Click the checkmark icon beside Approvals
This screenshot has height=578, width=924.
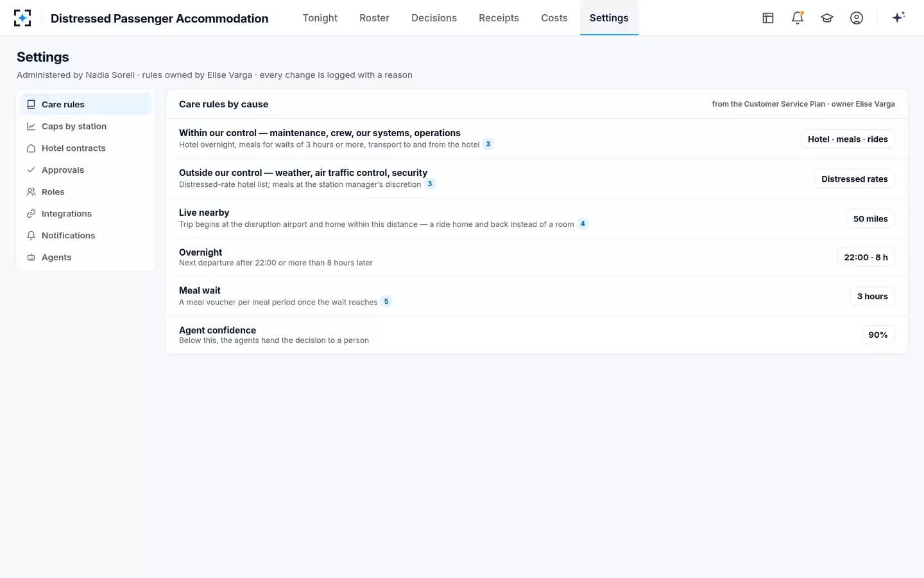[x=31, y=170]
